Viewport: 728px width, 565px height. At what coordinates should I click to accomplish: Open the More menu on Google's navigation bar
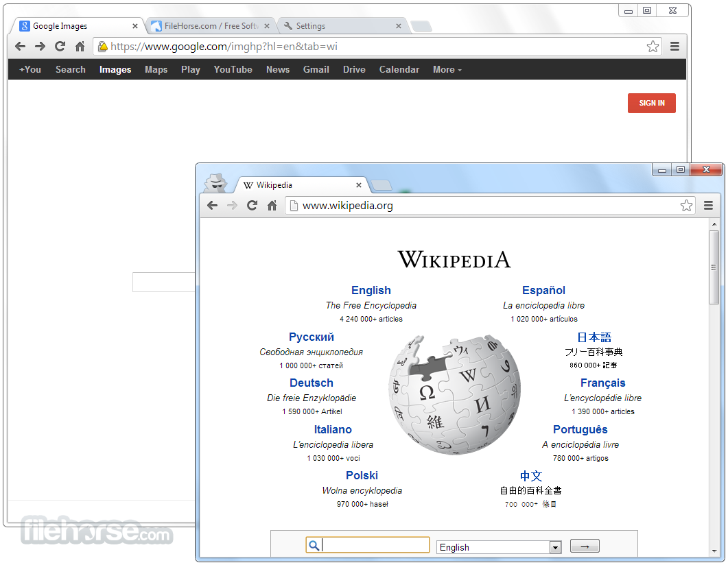click(x=447, y=69)
